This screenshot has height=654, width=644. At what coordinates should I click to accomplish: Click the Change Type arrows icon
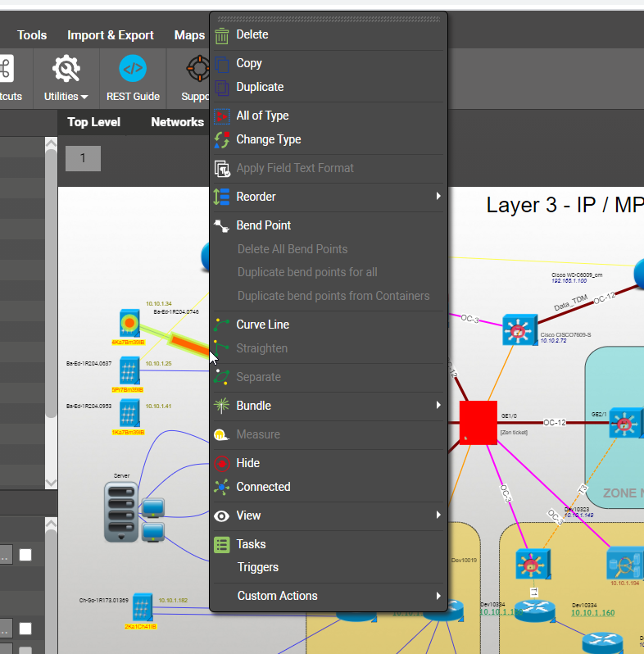click(x=221, y=140)
